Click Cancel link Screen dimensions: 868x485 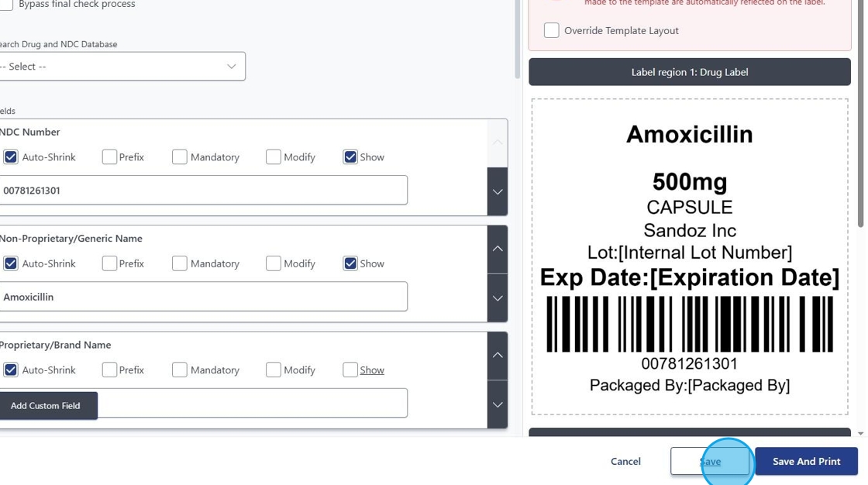(625, 461)
